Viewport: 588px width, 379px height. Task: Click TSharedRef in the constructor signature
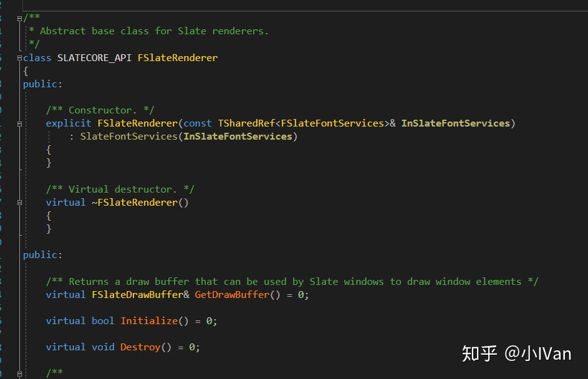(246, 123)
